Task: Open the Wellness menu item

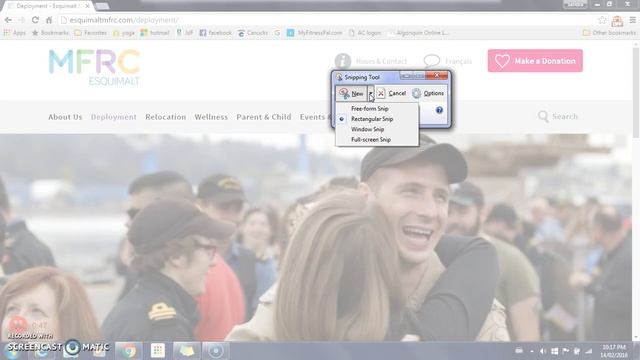Action: (211, 117)
